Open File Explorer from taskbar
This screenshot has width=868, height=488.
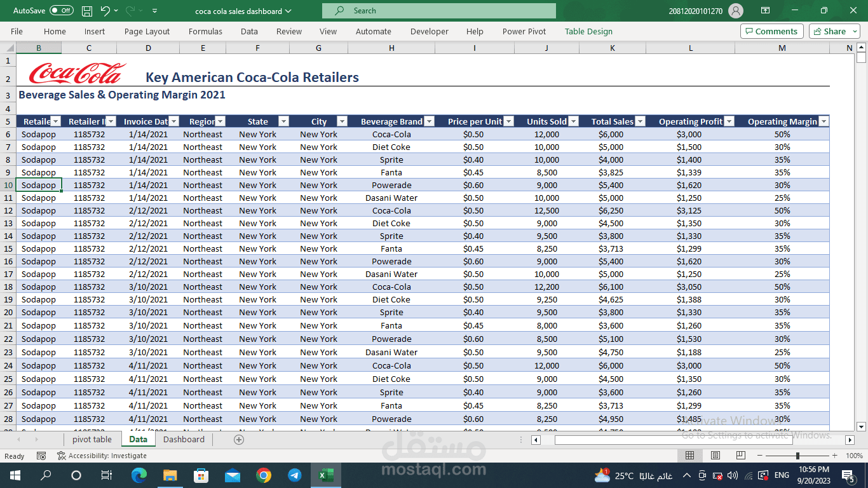click(x=170, y=475)
